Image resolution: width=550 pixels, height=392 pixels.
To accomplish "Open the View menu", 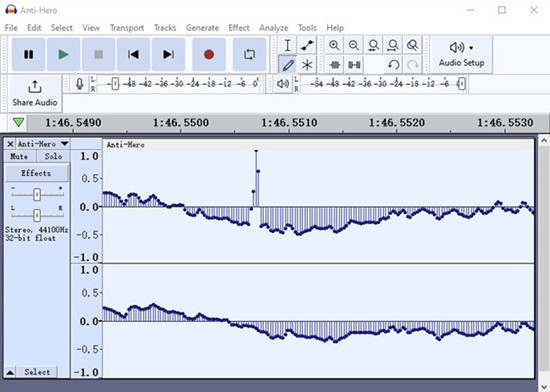I will point(91,28).
